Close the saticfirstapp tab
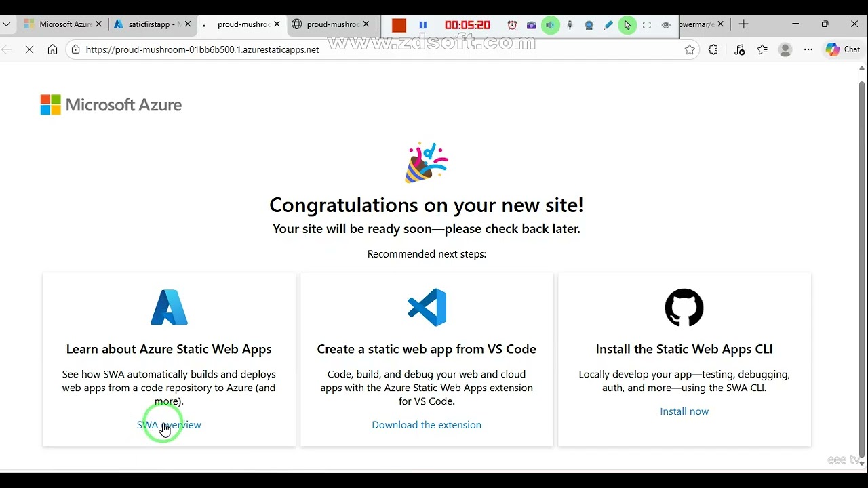The height and width of the screenshot is (488, 868). coord(188,24)
